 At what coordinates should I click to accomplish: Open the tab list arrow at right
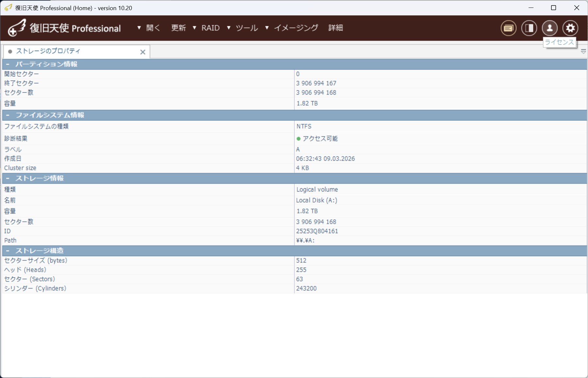click(583, 52)
